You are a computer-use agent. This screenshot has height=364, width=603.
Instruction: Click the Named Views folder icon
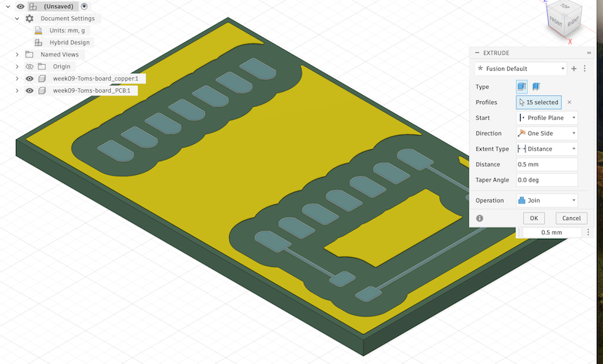pyautogui.click(x=29, y=54)
